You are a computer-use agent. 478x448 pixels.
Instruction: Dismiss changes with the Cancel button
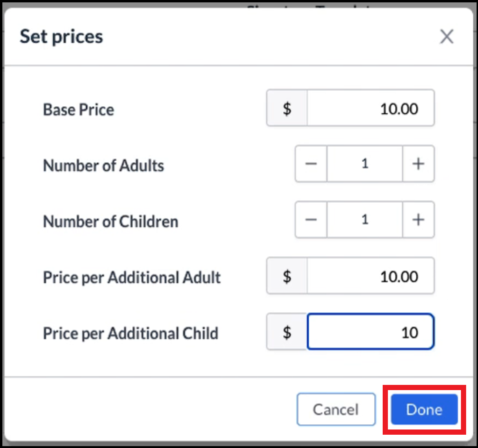[336, 409]
